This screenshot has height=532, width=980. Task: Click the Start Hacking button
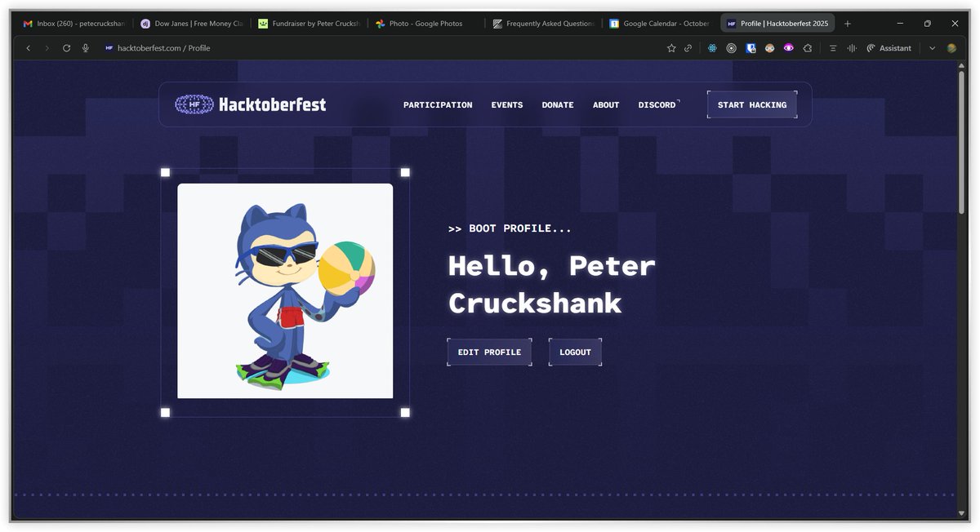(752, 104)
